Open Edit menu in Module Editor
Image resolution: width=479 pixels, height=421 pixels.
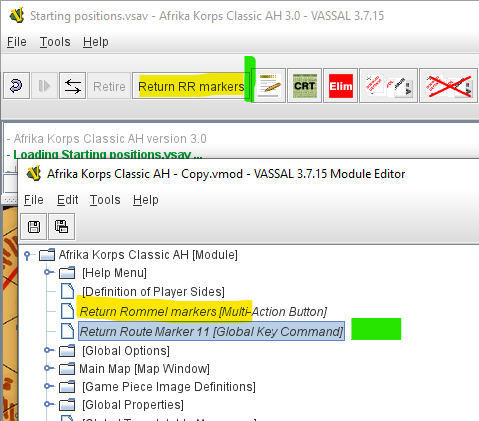(68, 200)
